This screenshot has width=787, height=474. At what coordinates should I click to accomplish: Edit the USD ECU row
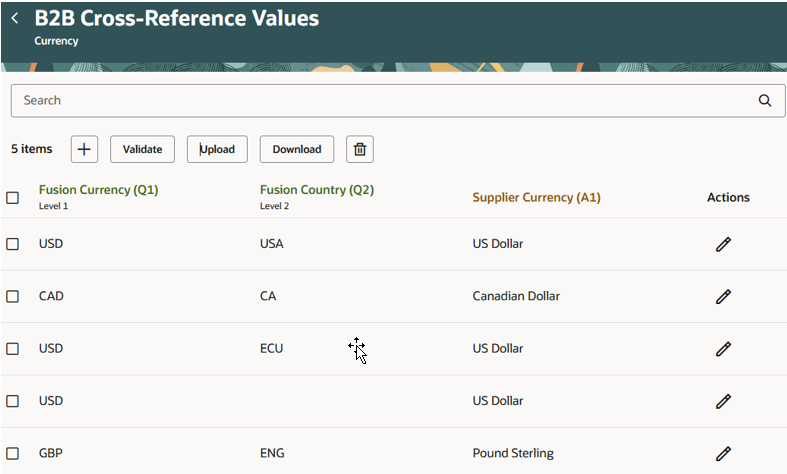click(723, 349)
